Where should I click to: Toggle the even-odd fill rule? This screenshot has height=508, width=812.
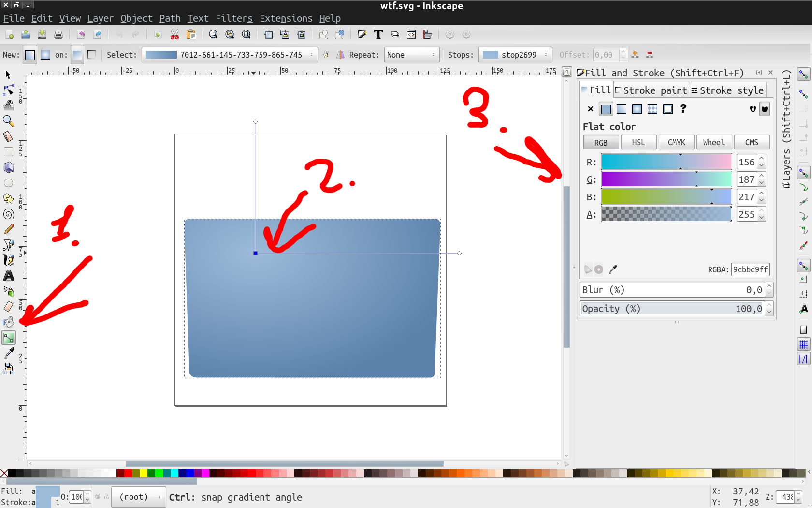pyautogui.click(x=753, y=109)
